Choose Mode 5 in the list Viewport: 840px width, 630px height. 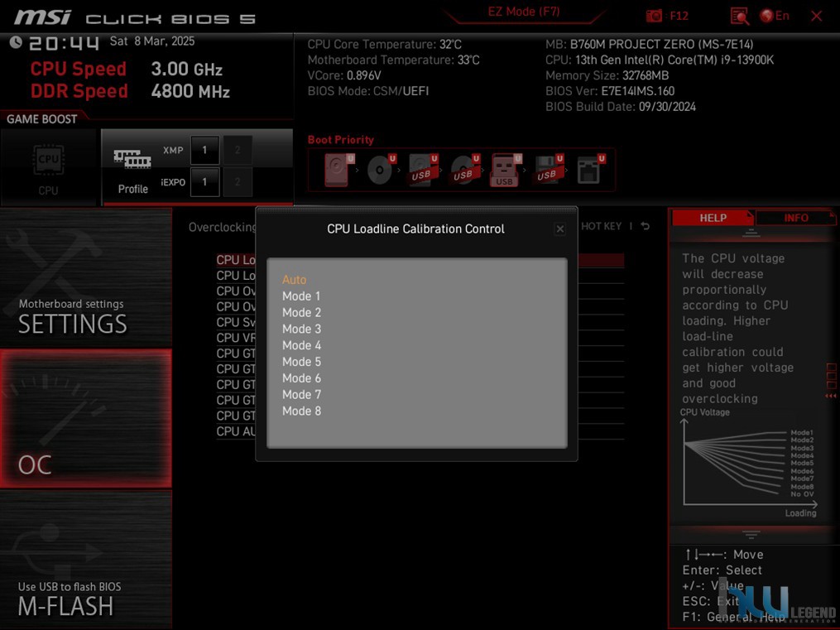(301, 362)
